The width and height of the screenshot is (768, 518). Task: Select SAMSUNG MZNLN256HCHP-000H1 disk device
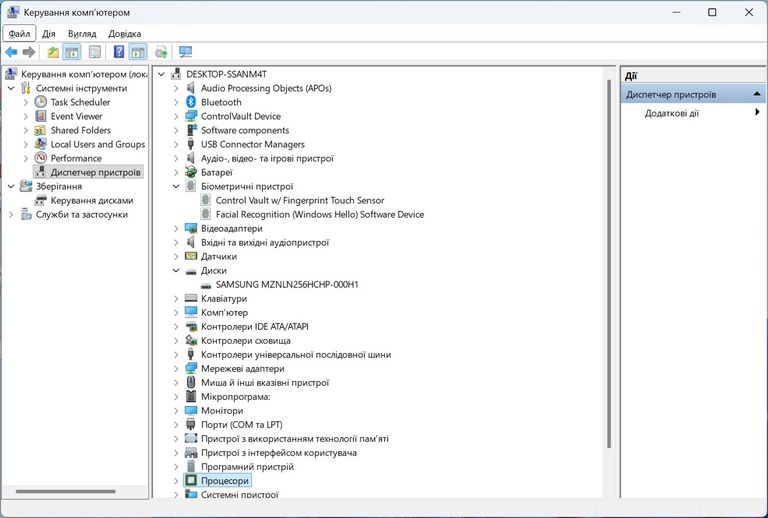coord(286,284)
